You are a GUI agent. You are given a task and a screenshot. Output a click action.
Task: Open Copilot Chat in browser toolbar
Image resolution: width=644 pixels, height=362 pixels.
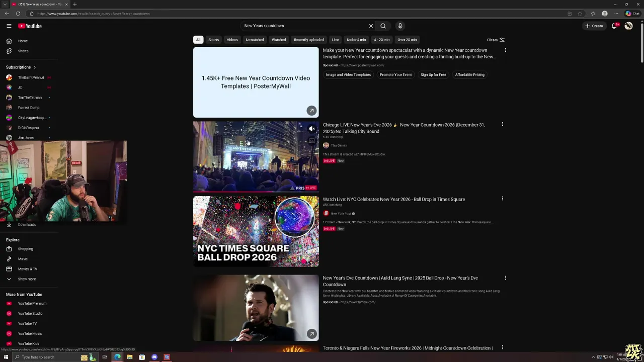tap(632, 14)
